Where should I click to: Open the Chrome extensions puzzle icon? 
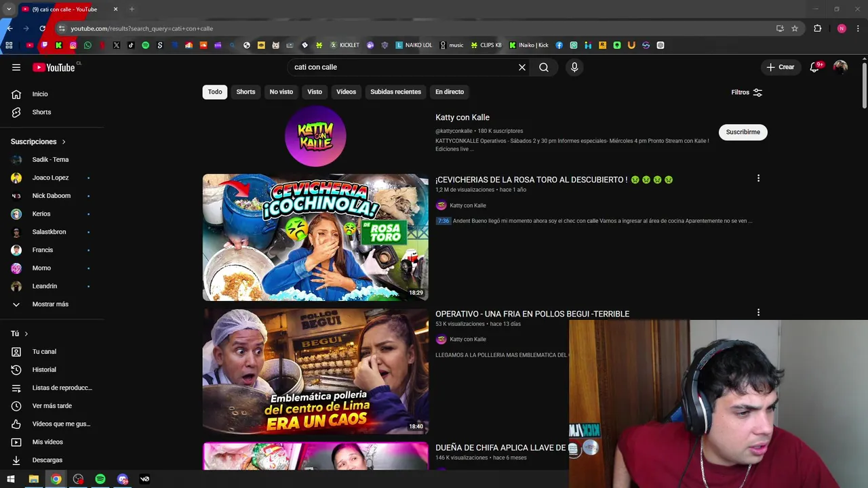[818, 28]
